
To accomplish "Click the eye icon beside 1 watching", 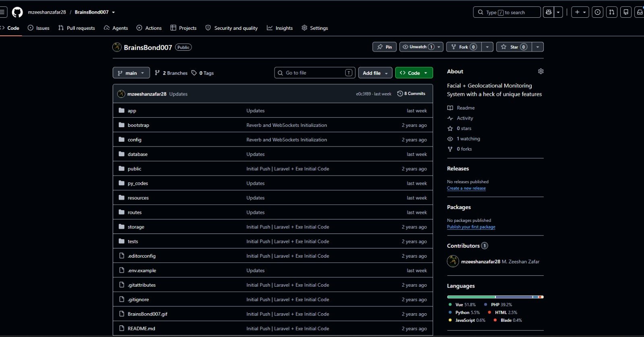I will [450, 139].
